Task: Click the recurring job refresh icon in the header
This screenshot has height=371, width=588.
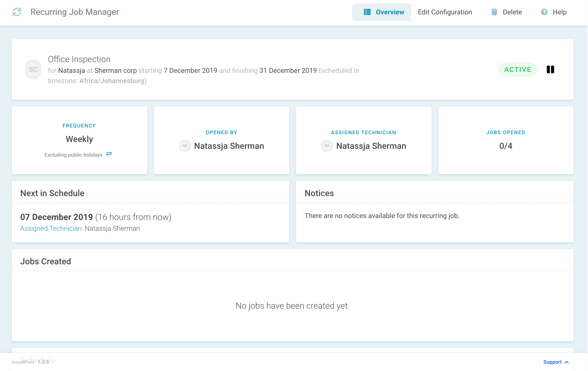Action: coord(17,12)
